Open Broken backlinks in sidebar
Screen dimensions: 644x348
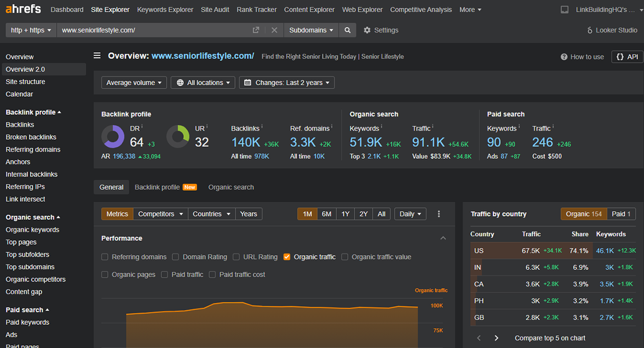click(31, 137)
